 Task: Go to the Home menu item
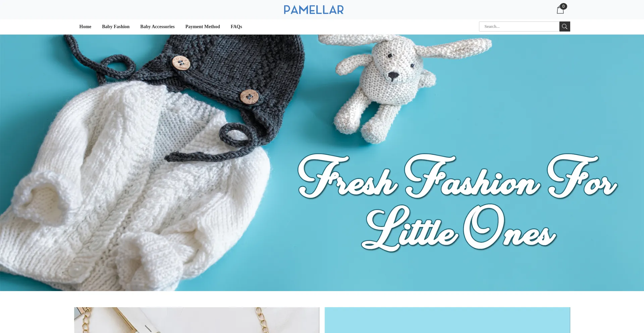(x=85, y=26)
